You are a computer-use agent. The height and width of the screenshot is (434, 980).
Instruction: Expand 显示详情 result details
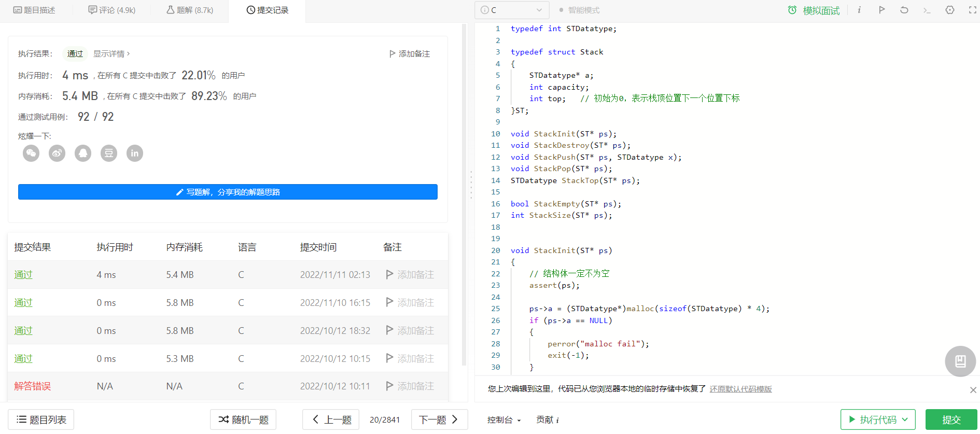(x=111, y=54)
